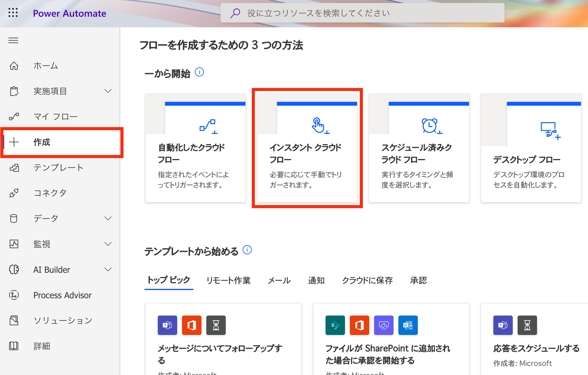
Task: Click info icon next to 一から開始
Action: [x=199, y=72]
